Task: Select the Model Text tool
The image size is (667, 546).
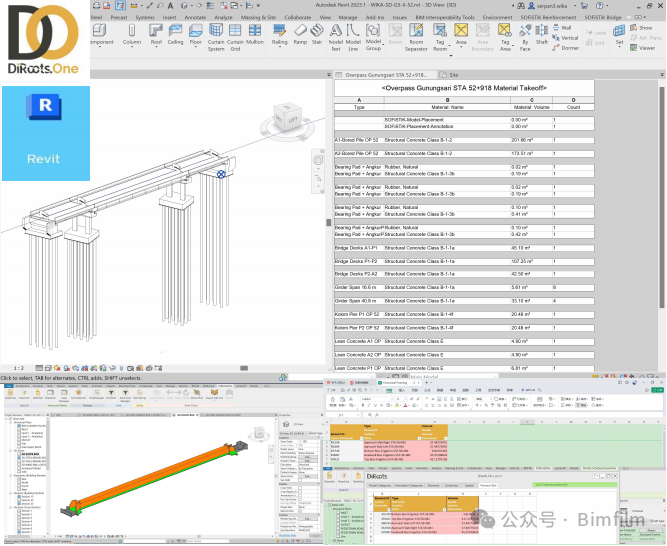Action: click(x=336, y=37)
